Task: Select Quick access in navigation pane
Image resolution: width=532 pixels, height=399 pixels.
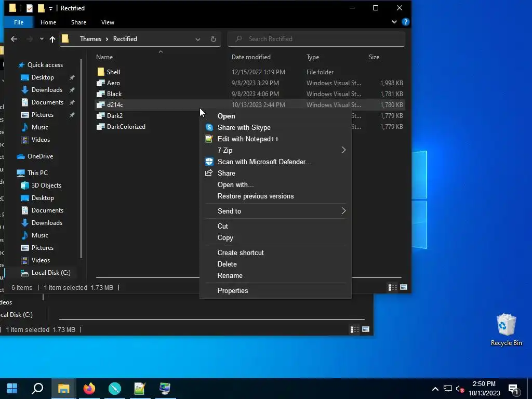Action: tap(45, 65)
